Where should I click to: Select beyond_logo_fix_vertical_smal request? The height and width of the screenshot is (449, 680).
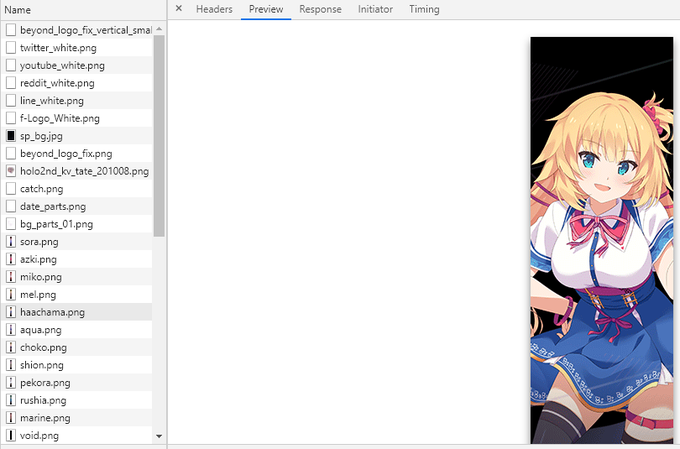pos(77,30)
